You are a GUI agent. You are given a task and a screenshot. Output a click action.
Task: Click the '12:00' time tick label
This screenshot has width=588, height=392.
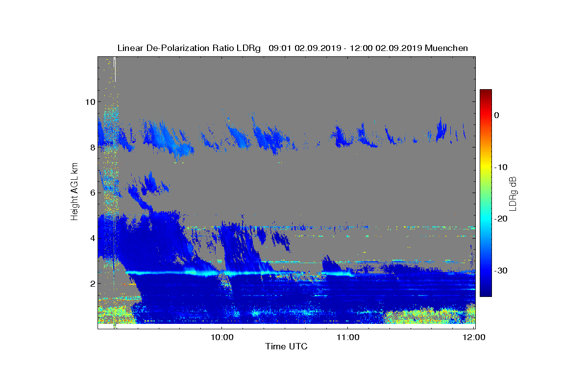pos(474,337)
